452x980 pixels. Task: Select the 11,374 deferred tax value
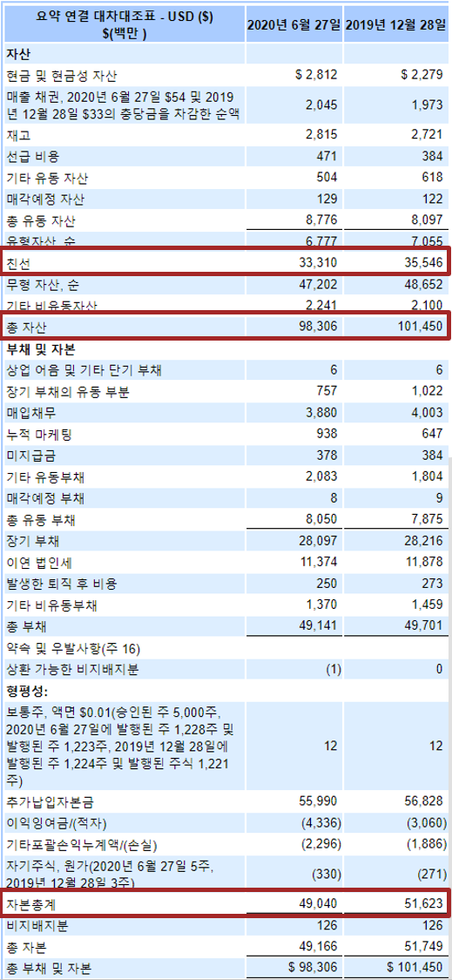click(x=319, y=562)
